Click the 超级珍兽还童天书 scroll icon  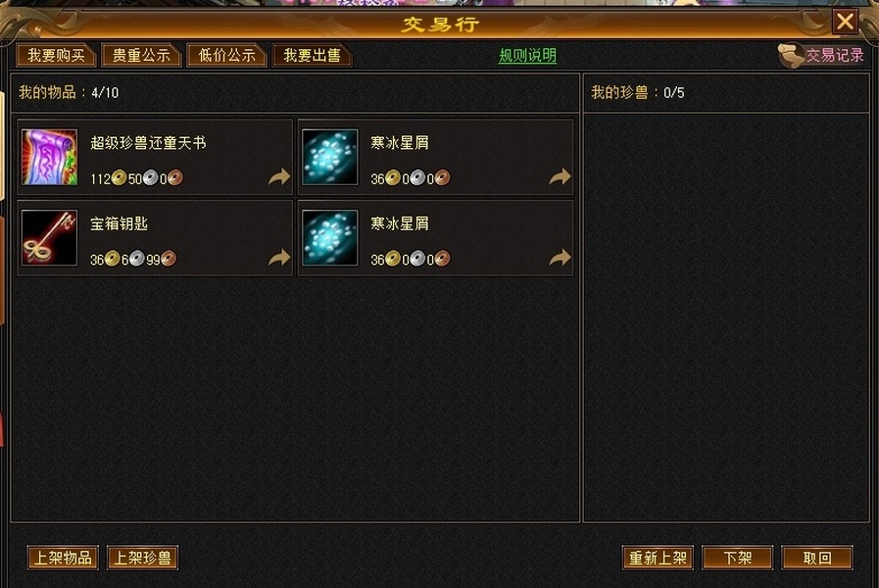[49, 157]
